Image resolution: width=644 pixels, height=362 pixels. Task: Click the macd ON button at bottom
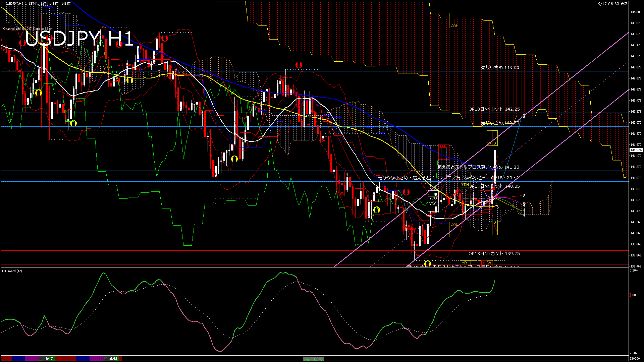pos(314,359)
